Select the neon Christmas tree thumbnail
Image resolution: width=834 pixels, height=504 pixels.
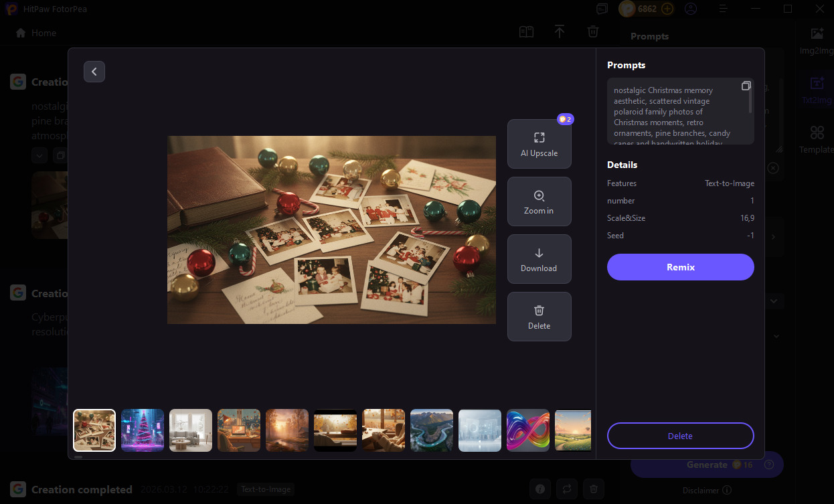click(x=143, y=430)
